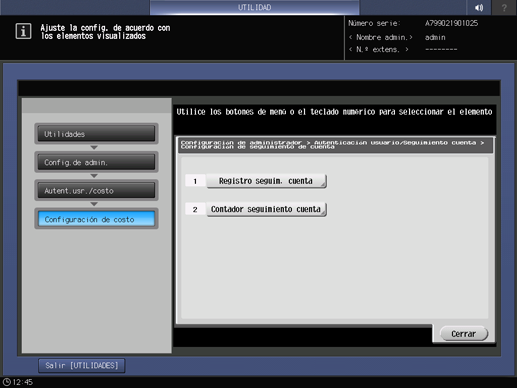The height and width of the screenshot is (388, 517).
Task: Open the UTILIDAD tab at the top
Action: coord(254,7)
